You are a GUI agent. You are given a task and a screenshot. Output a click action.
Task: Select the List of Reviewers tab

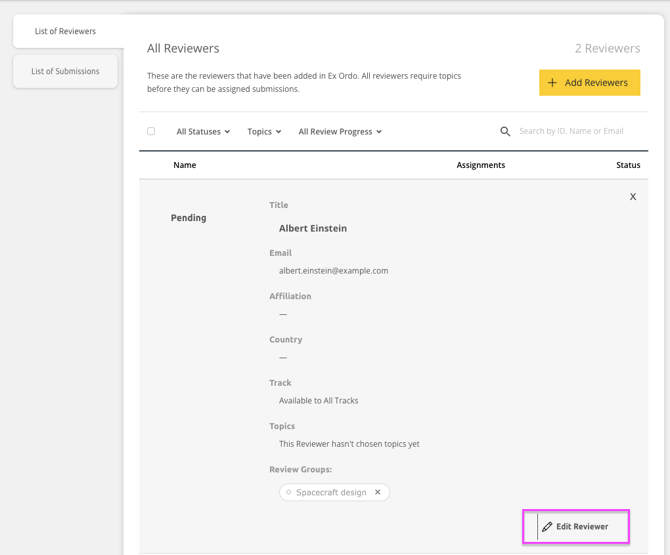65,31
